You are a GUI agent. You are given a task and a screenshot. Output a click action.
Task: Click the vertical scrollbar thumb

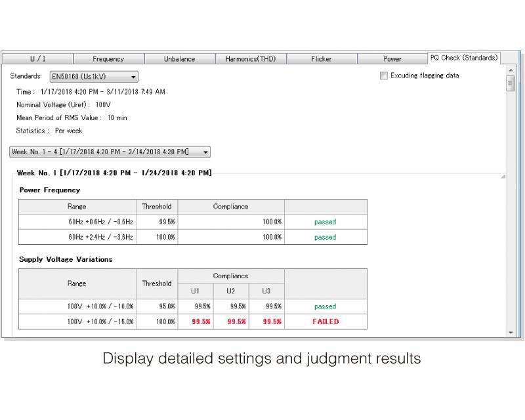[511, 83]
